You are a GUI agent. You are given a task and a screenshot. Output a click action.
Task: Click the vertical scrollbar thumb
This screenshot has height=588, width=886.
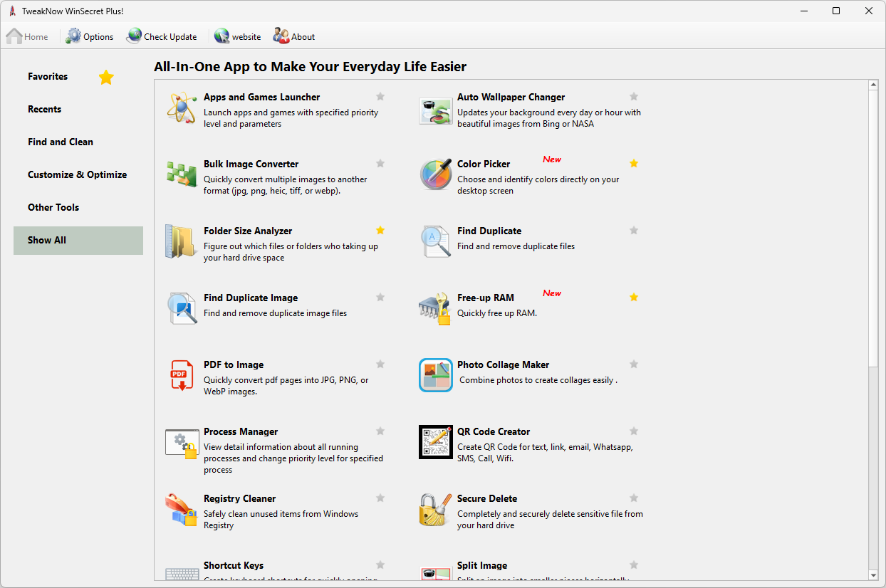873,228
